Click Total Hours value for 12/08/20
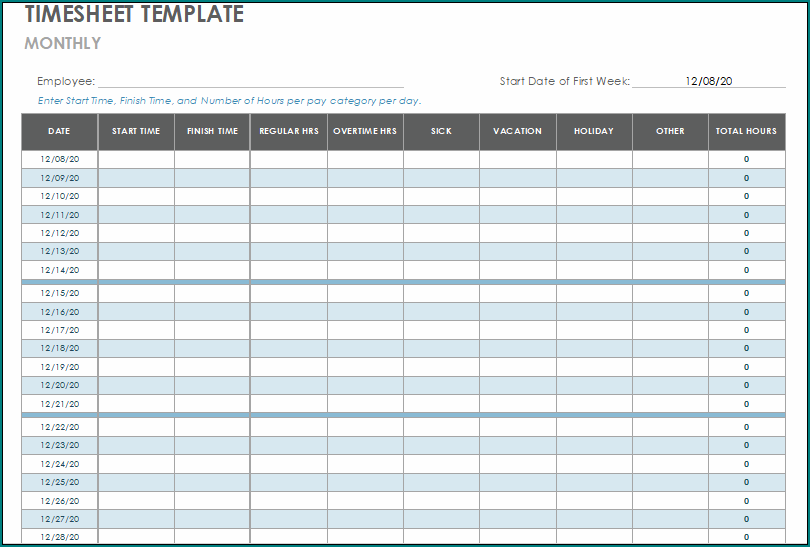Screen dimensions: 810x547 click(747, 160)
